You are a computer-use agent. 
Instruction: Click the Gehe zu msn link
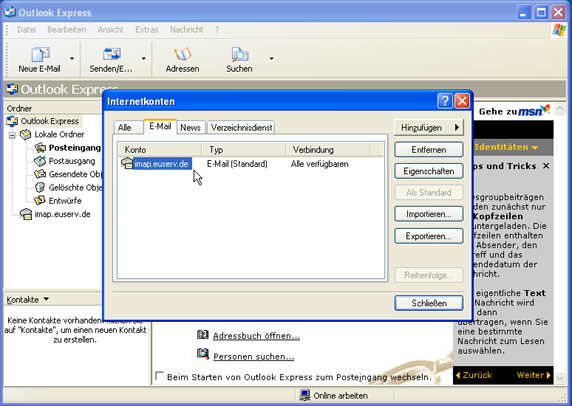(x=514, y=111)
